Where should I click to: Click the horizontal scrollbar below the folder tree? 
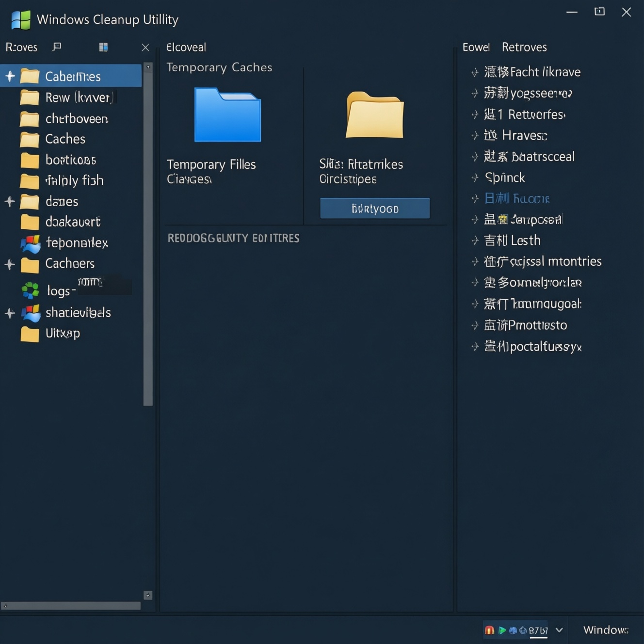point(71,605)
